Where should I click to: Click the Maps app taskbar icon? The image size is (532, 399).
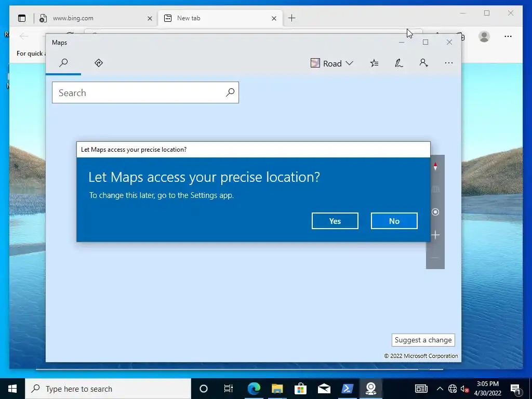[371, 389]
